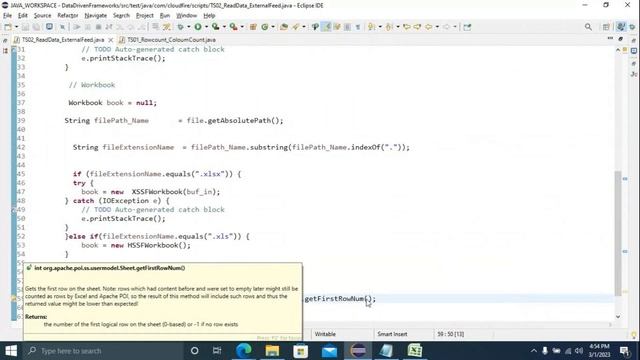Open the Next Annotation dropdown arrow

pyautogui.click(x=380, y=27)
